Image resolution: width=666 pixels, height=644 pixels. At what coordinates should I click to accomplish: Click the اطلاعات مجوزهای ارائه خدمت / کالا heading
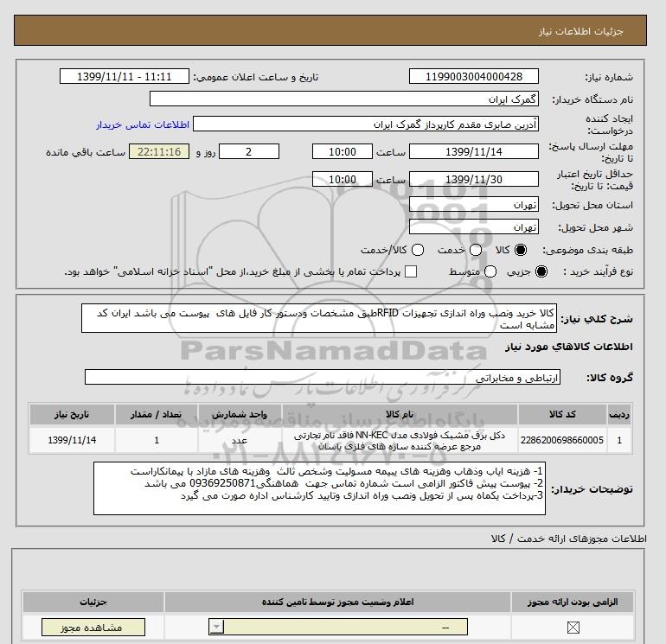tap(569, 539)
